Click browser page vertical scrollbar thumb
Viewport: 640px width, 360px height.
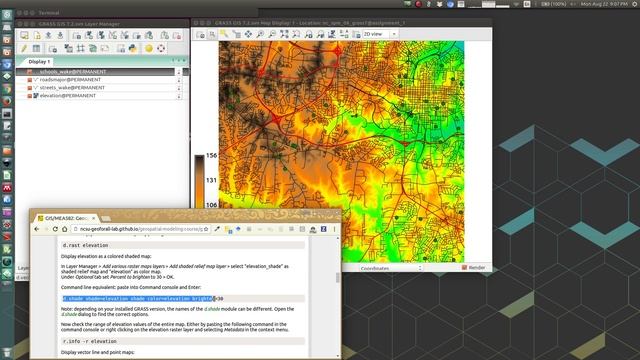(x=338, y=278)
